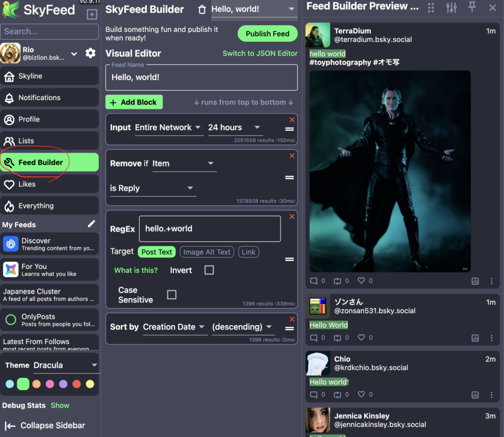
Task: Grab the Sort by block reorder handle
Action: (x=289, y=329)
